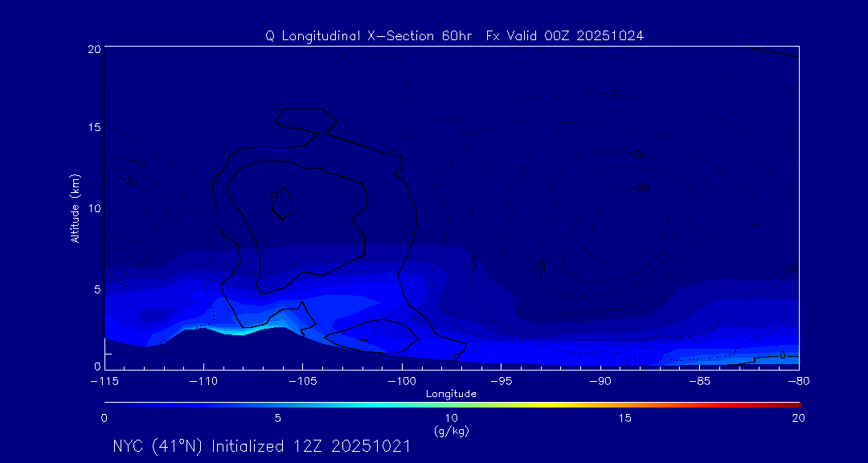Select the 20 tick on altitude axis

tap(92, 49)
